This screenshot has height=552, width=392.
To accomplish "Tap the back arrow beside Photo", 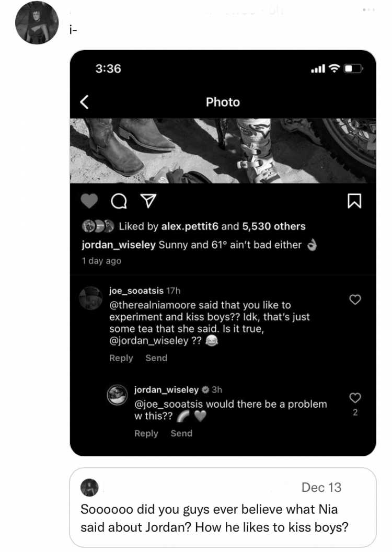I will (x=85, y=102).
